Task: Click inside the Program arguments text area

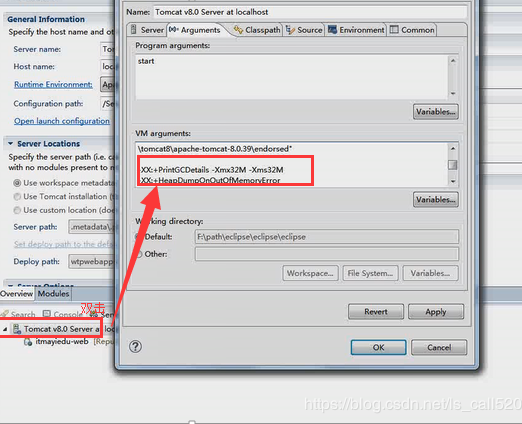Action: click(292, 77)
